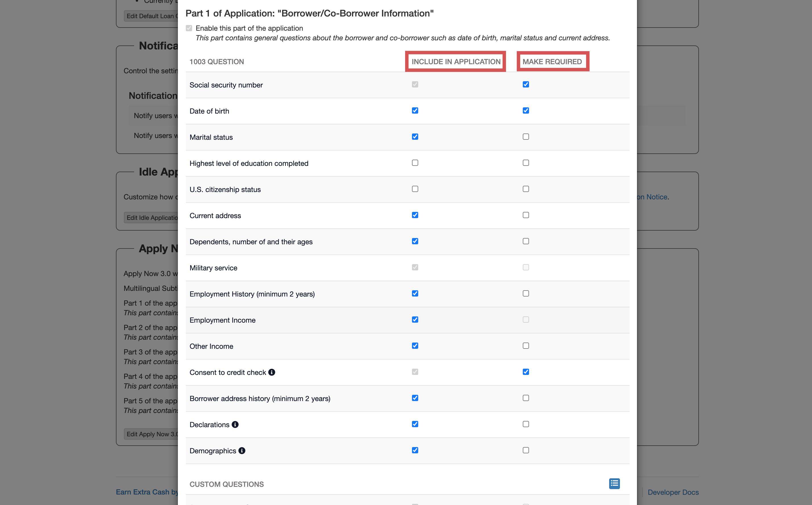Click the Include In Application column header

click(456, 61)
